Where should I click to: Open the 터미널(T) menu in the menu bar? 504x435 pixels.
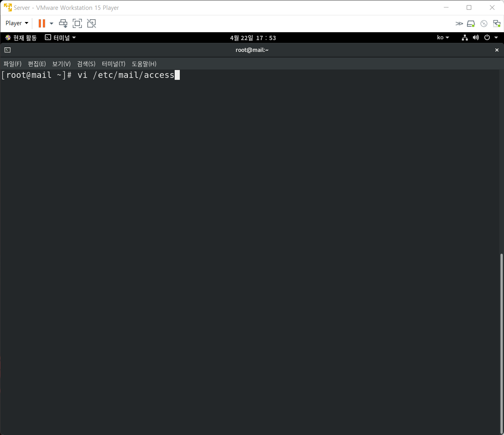click(x=114, y=64)
